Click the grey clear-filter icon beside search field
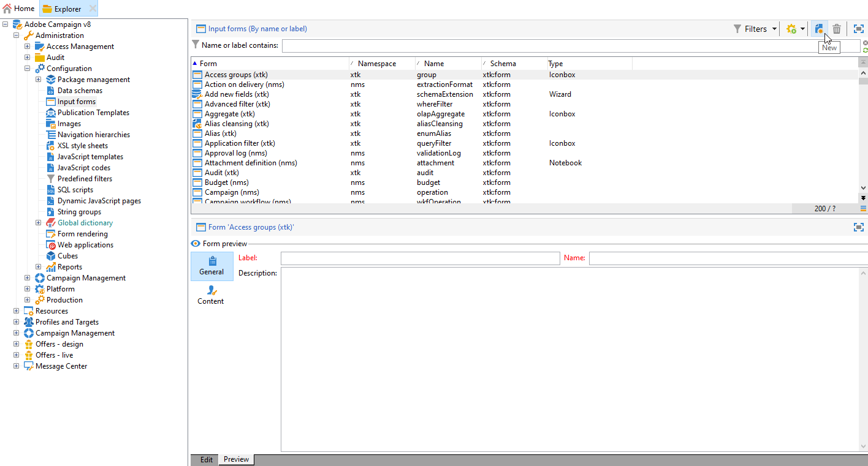This screenshot has width=868, height=466. pyautogui.click(x=865, y=42)
